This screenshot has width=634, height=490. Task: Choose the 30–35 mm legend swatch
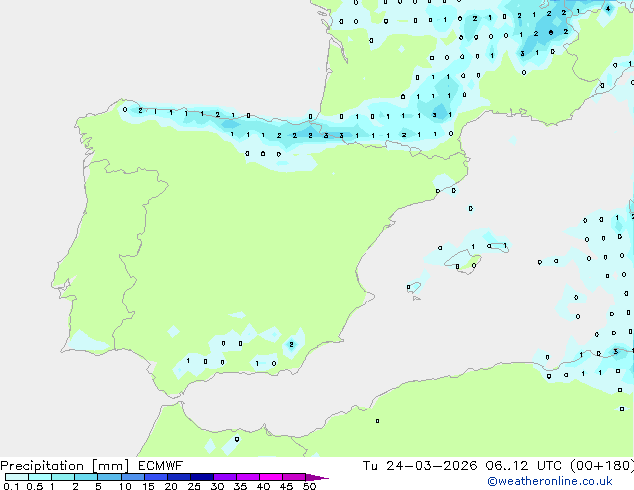coord(225,477)
